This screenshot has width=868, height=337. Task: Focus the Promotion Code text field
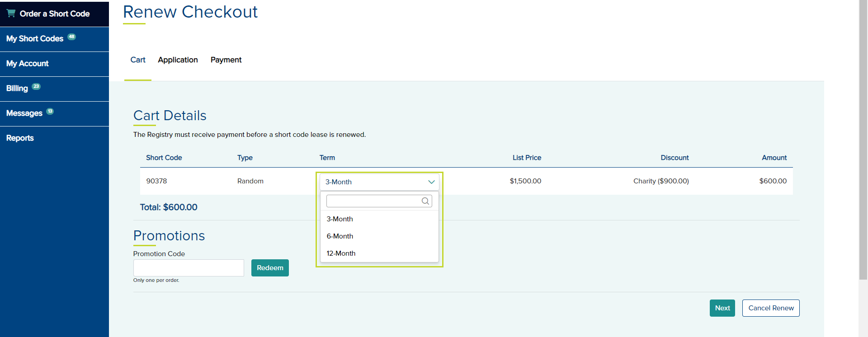[189, 268]
